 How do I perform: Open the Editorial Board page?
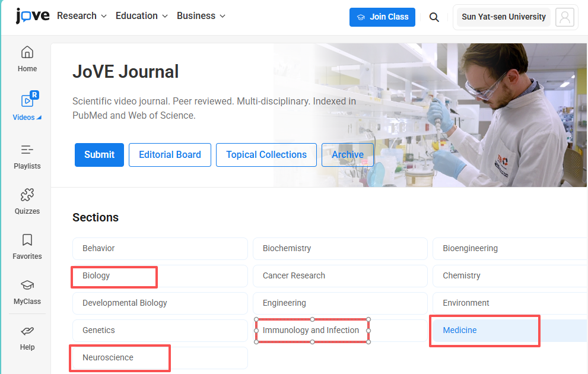[x=170, y=155]
